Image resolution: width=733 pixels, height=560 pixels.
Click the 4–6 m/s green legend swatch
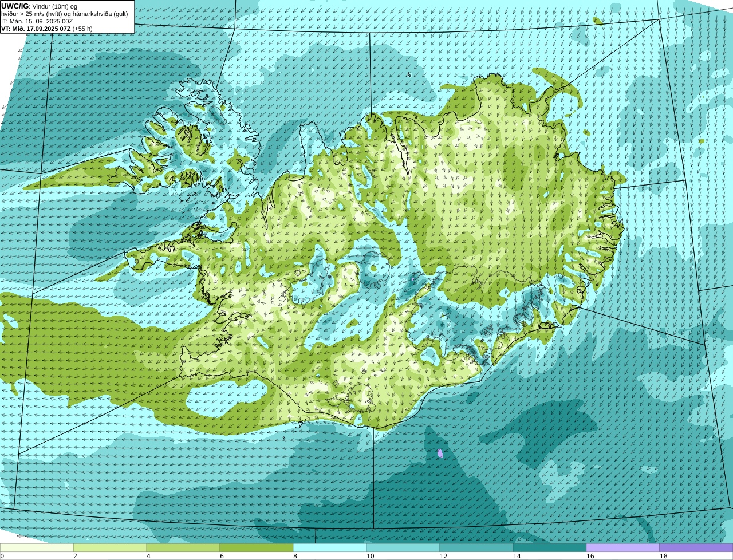pyautogui.click(x=183, y=547)
